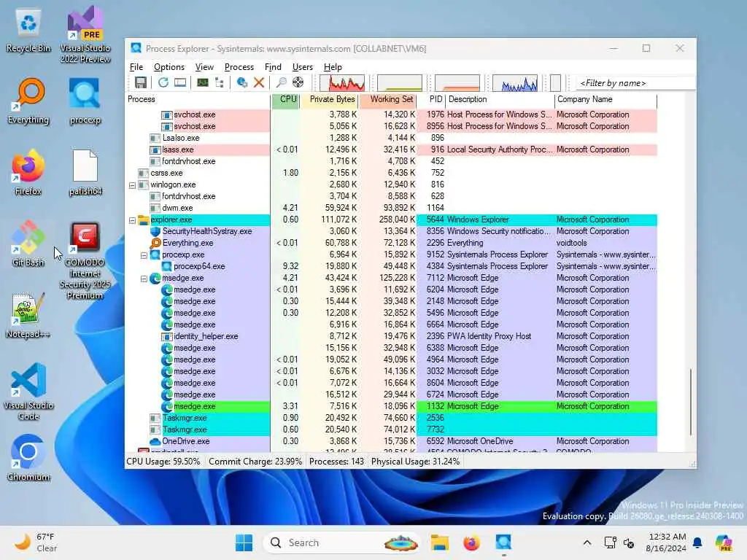747x560 pixels.
Task: Open the Find menu
Action: 273,67
